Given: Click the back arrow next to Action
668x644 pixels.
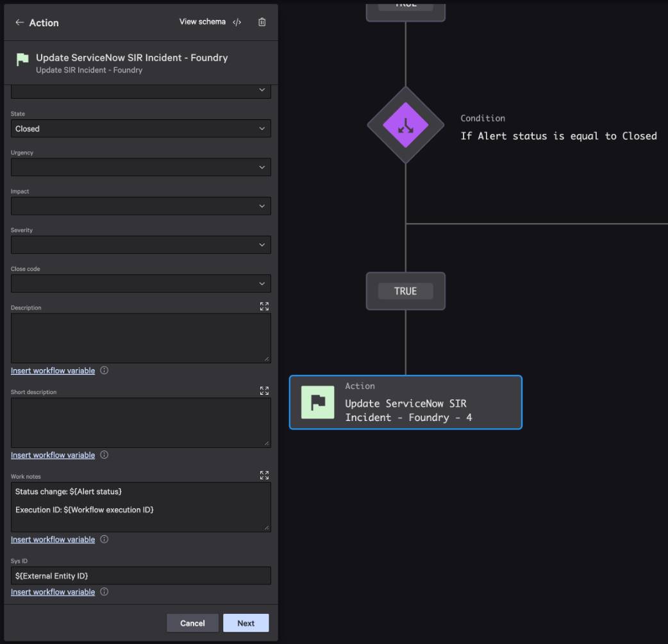Looking at the screenshot, I should pyautogui.click(x=19, y=22).
